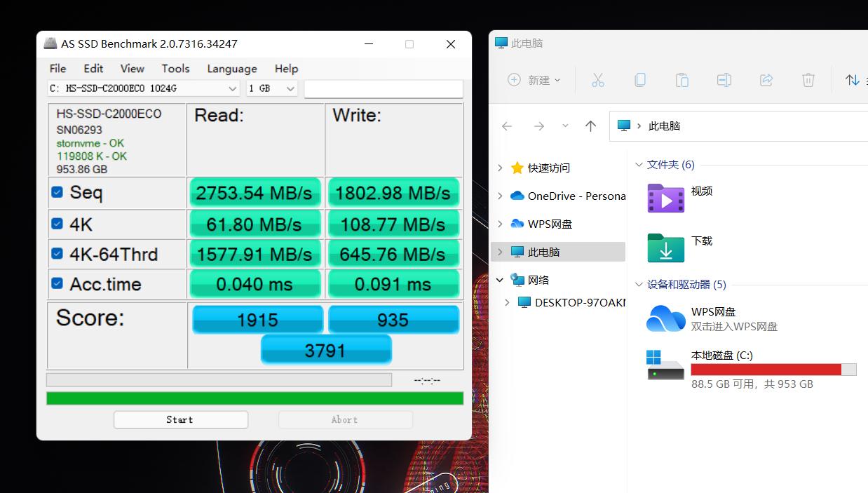The width and height of the screenshot is (868, 493).
Task: Click the 4K read value 61.80 MB/s
Action: pos(254,224)
